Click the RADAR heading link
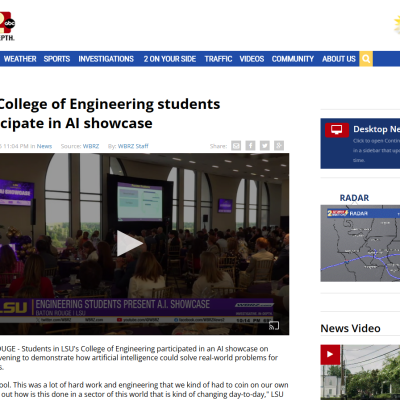The width and height of the screenshot is (400, 400). click(354, 198)
